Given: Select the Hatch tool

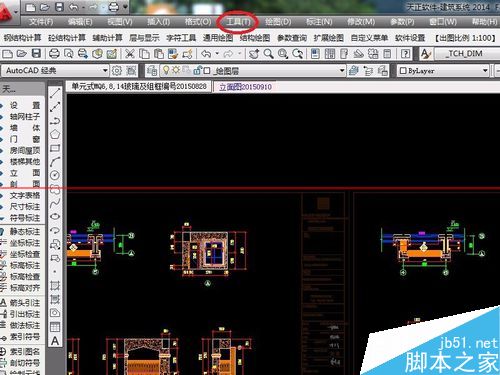Looking at the screenshot, I should (55, 285).
